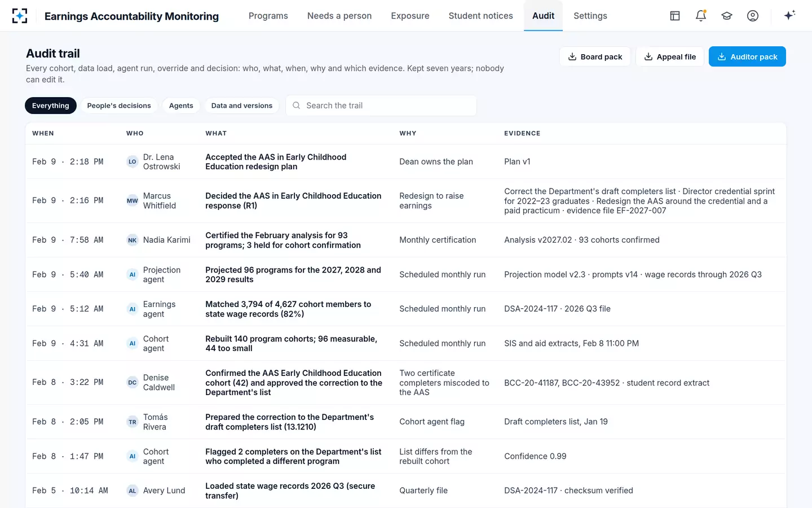Viewport: 812px width, 508px height.
Task: Filter by People's decisions
Action: [119, 106]
